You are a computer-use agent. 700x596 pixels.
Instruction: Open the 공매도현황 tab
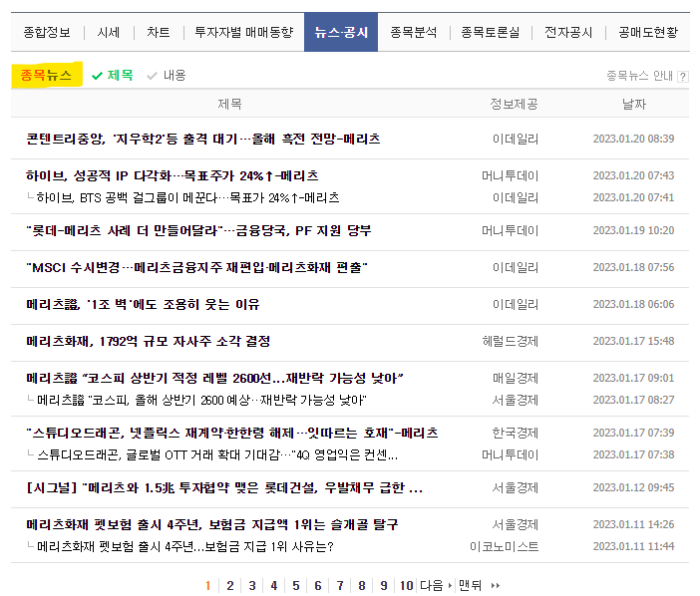click(x=648, y=32)
